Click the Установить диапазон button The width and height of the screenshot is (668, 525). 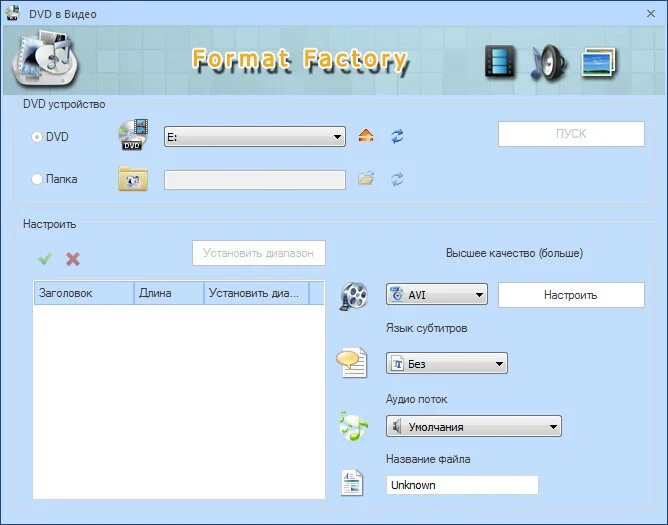[x=259, y=253]
